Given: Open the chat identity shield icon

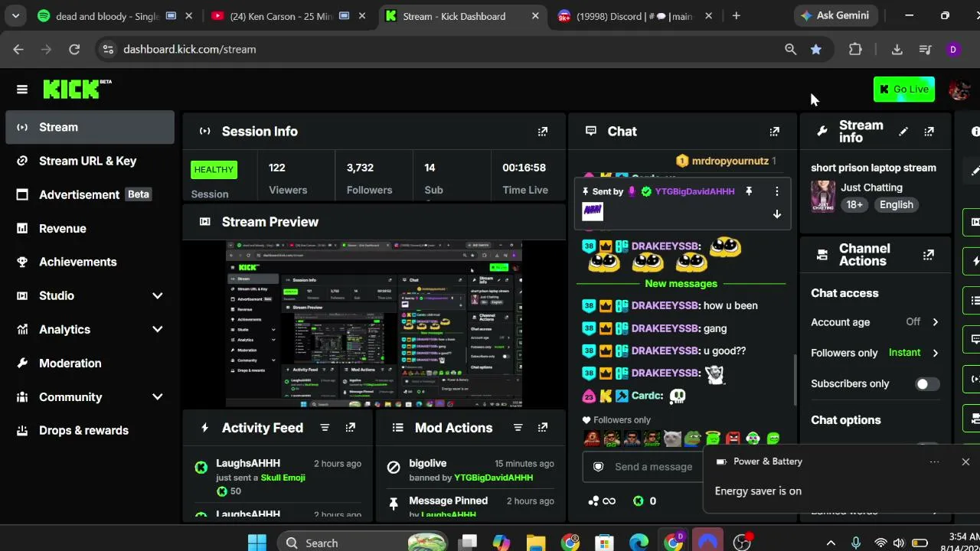Looking at the screenshot, I should (599, 467).
